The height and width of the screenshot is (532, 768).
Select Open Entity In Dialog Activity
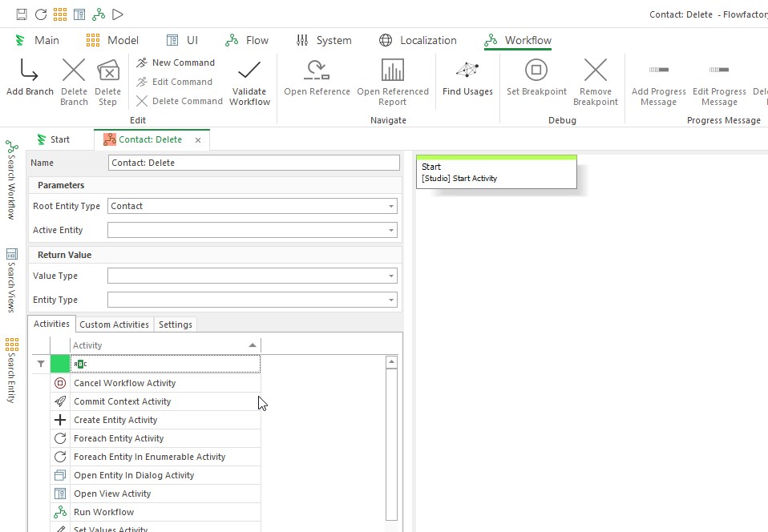(156, 475)
